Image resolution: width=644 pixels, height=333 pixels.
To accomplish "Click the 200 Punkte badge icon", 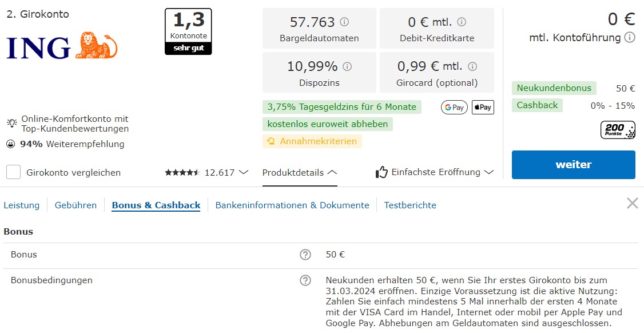I will pos(618,130).
